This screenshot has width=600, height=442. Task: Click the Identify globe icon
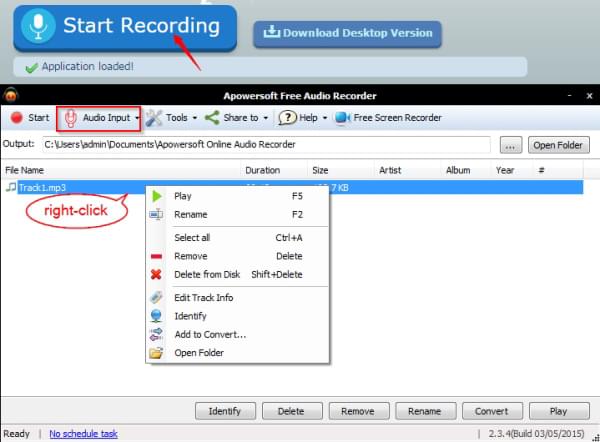point(156,316)
